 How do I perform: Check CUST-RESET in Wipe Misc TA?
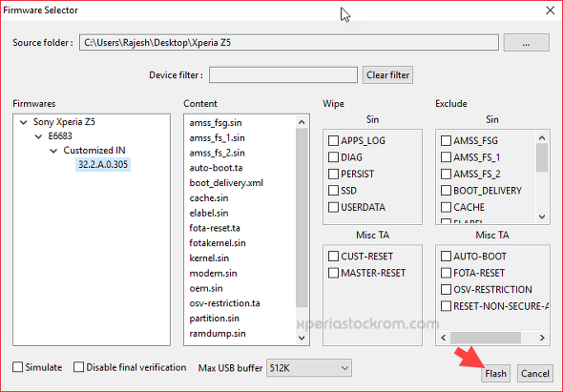[x=333, y=256]
